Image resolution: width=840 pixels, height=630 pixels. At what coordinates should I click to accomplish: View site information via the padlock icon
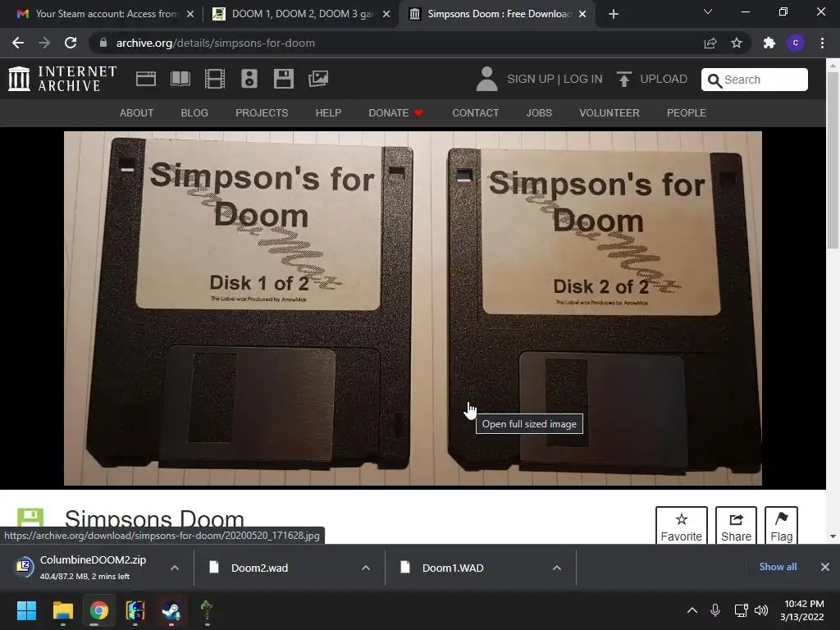tap(103, 43)
